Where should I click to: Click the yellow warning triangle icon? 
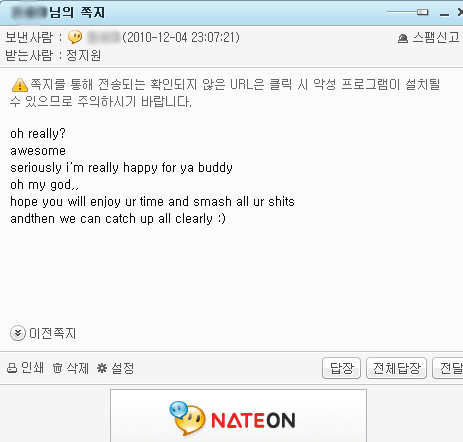[20, 85]
